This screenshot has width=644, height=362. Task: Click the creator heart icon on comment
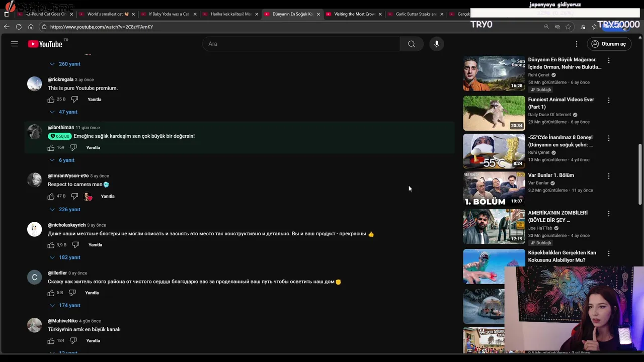click(88, 197)
